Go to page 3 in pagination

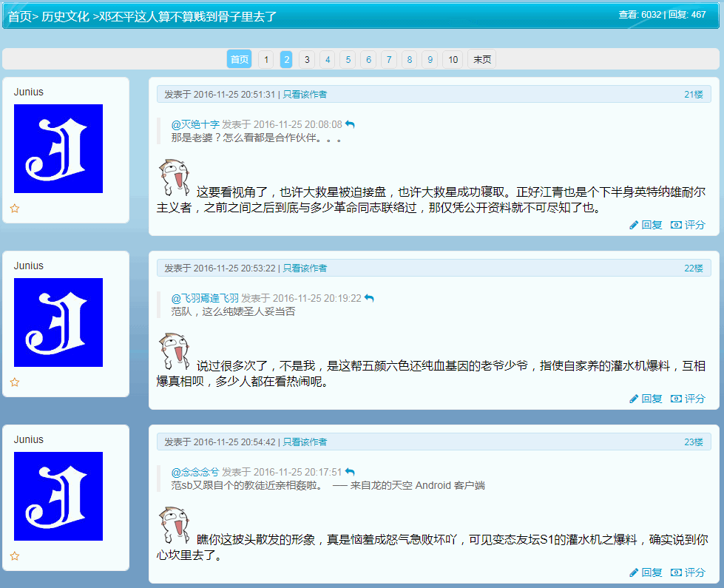307,59
